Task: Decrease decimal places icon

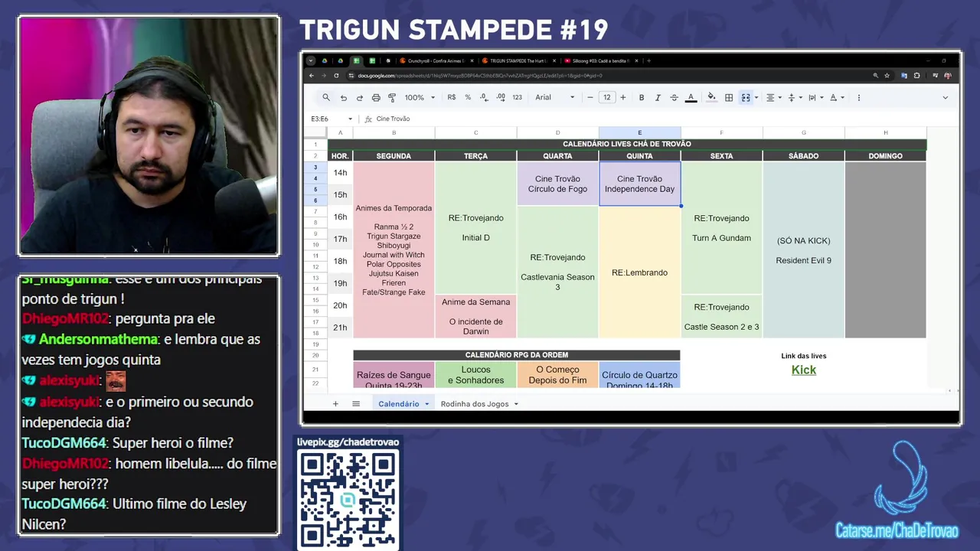Action: coord(484,97)
